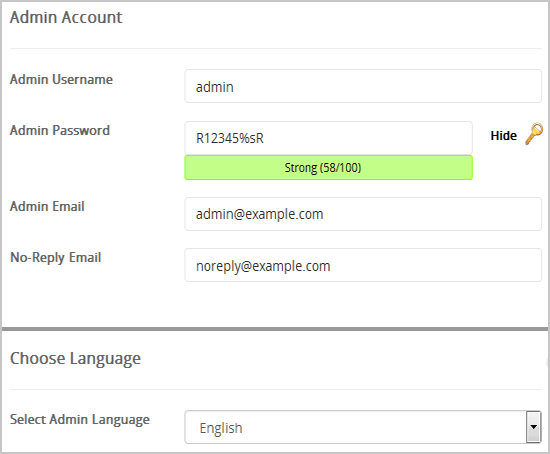Viewport: 550px width, 454px height.
Task: Click the Admin Email label
Action: click(47, 206)
